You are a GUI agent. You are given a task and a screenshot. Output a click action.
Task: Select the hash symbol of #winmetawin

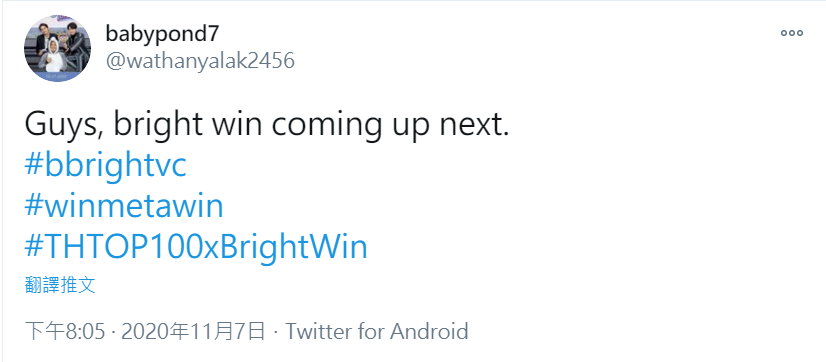pos(34,208)
